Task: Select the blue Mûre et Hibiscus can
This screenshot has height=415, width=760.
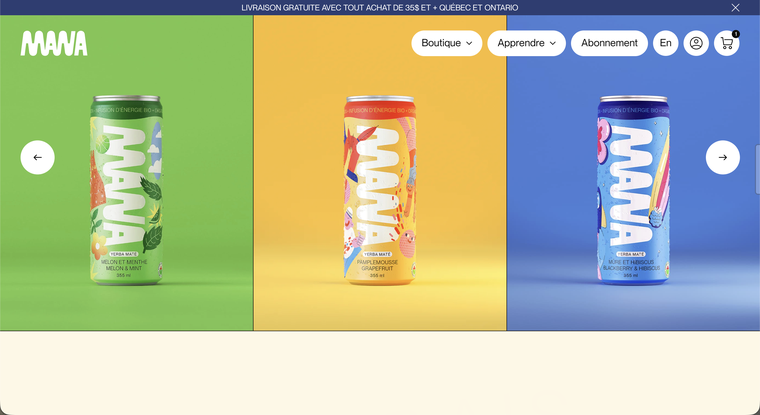Action: [x=633, y=190]
